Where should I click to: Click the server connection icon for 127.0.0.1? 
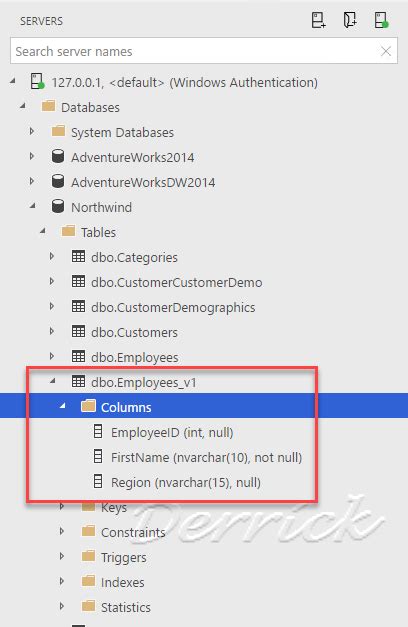[x=38, y=81]
